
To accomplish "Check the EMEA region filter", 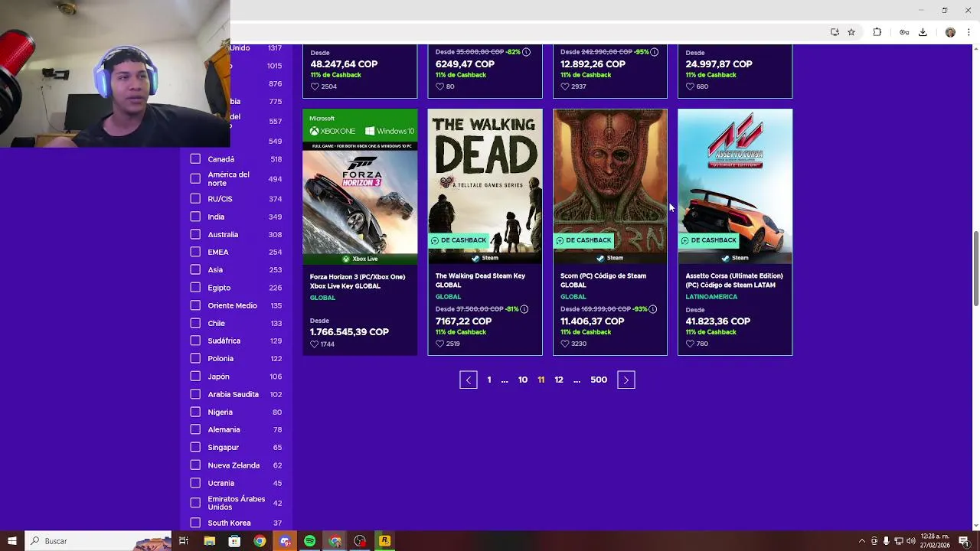I will (x=195, y=252).
